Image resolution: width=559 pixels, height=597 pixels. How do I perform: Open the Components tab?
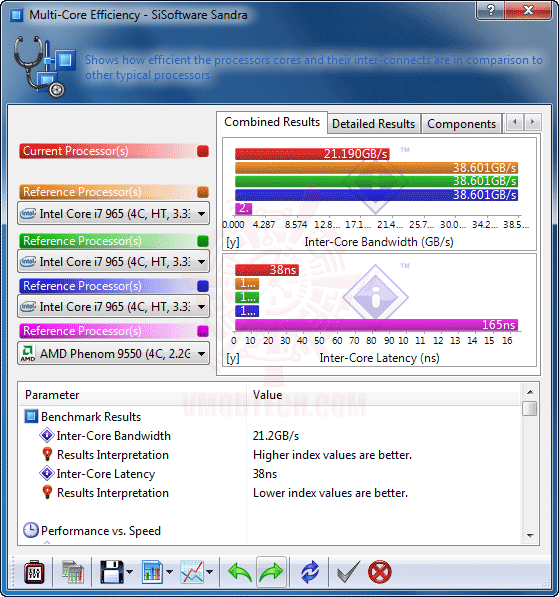point(461,124)
